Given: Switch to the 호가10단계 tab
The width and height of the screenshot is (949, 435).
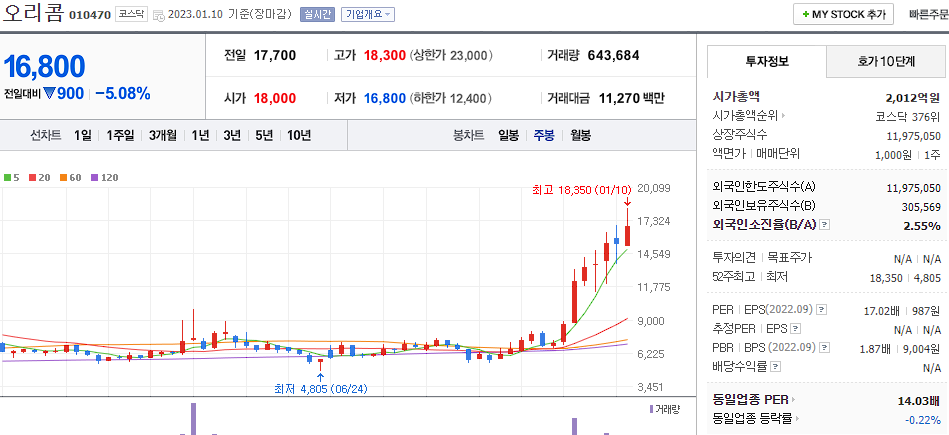Looking at the screenshot, I should pyautogui.click(x=886, y=61).
